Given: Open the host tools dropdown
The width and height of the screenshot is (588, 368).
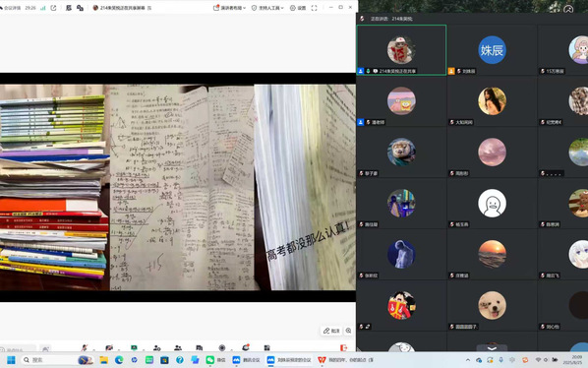Looking at the screenshot, I should point(267,8).
